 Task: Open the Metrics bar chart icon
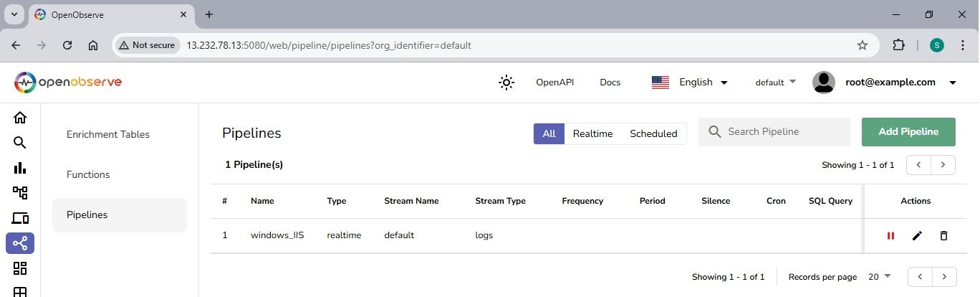20,168
